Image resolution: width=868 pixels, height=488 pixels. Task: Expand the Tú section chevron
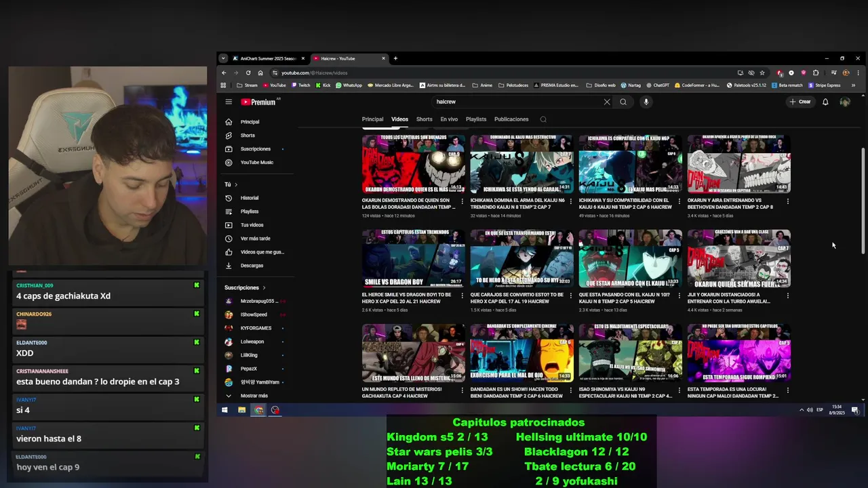click(x=236, y=184)
